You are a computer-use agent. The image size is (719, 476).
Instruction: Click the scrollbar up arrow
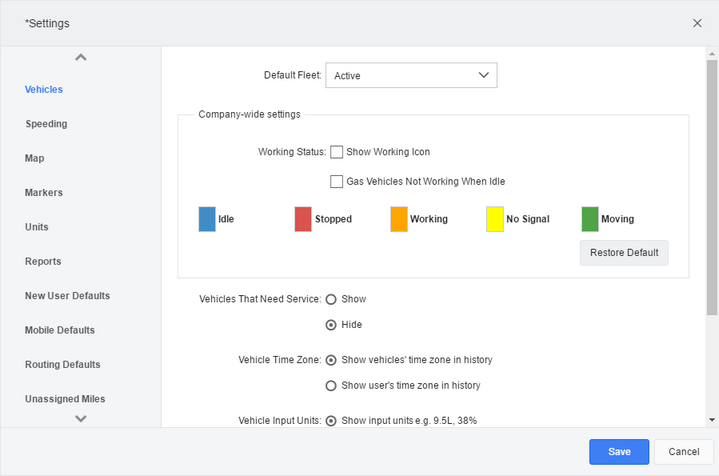[x=712, y=54]
